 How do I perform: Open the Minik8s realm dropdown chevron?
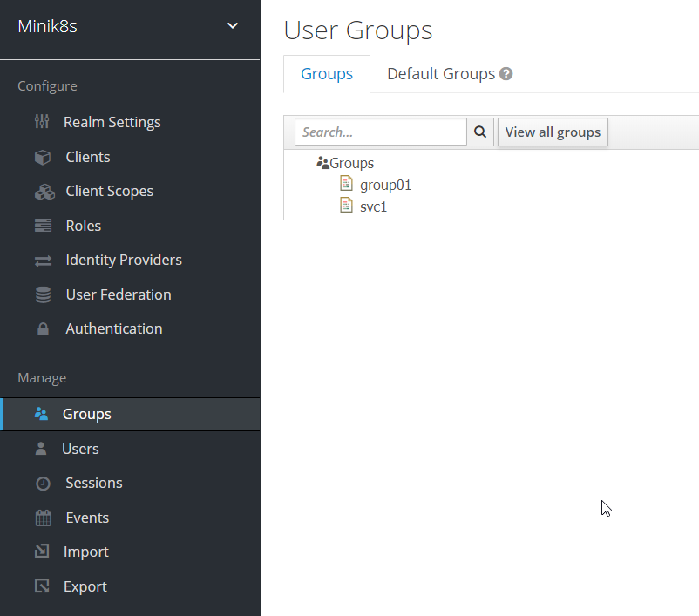click(x=232, y=26)
